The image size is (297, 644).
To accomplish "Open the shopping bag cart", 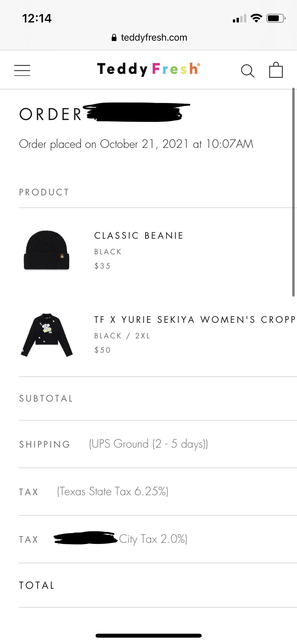I will pyautogui.click(x=276, y=70).
